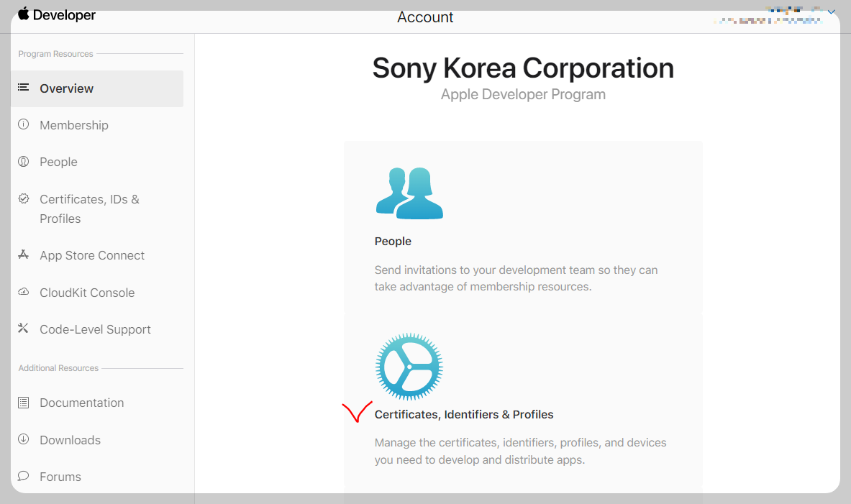Click the CloudKit Console cloud icon
Screen dimensions: 851x504
23,292
